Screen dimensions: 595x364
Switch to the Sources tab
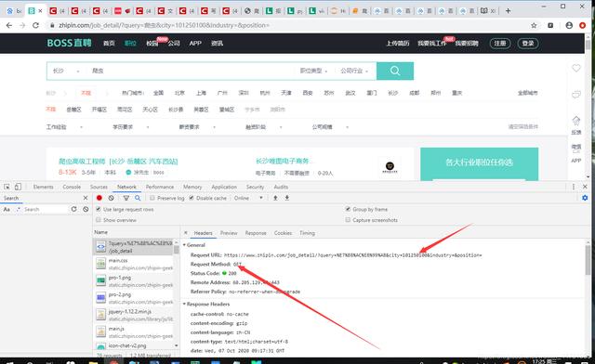point(99,187)
